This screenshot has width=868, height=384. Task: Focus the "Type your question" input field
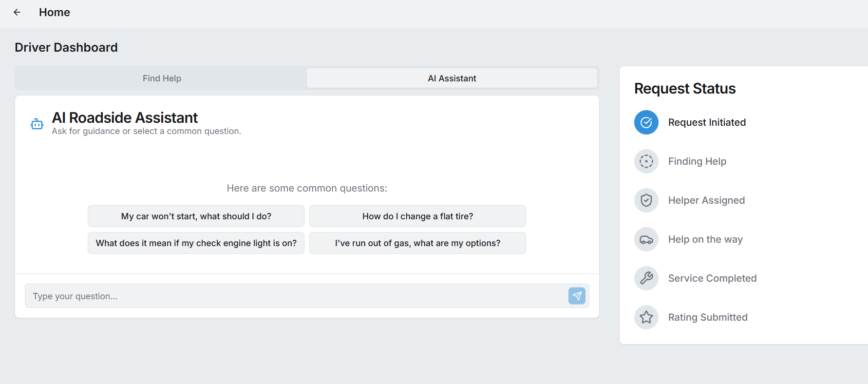(295, 296)
